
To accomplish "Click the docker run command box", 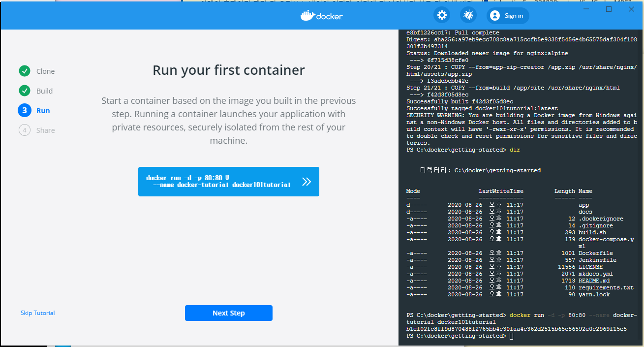I will (x=229, y=182).
